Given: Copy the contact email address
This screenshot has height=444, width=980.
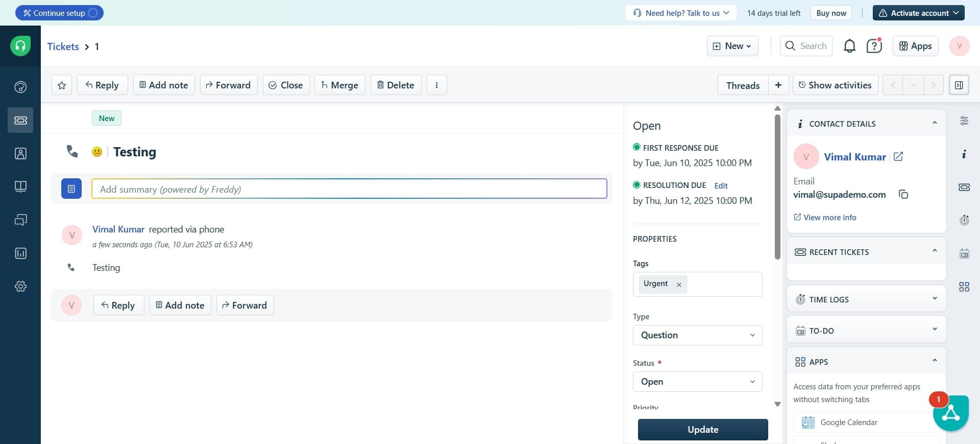Looking at the screenshot, I should point(903,195).
